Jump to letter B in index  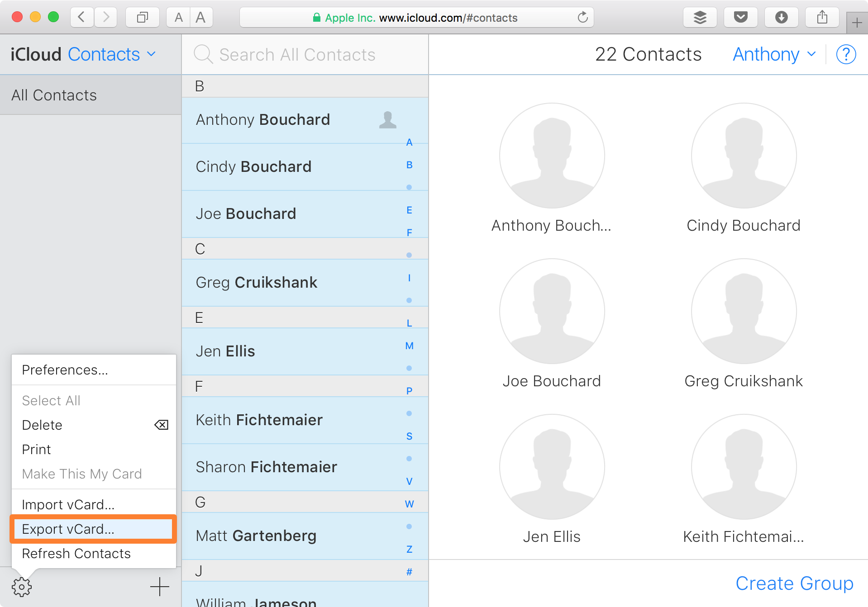[409, 165]
